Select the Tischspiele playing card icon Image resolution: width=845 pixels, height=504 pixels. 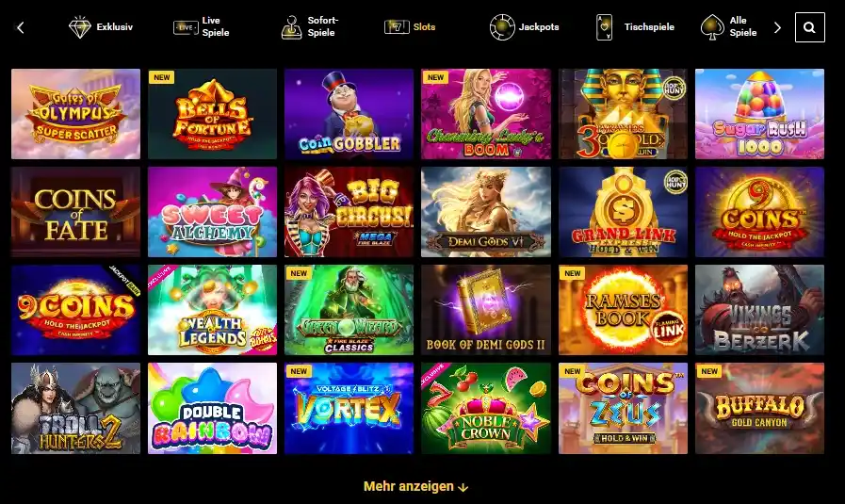(604, 27)
